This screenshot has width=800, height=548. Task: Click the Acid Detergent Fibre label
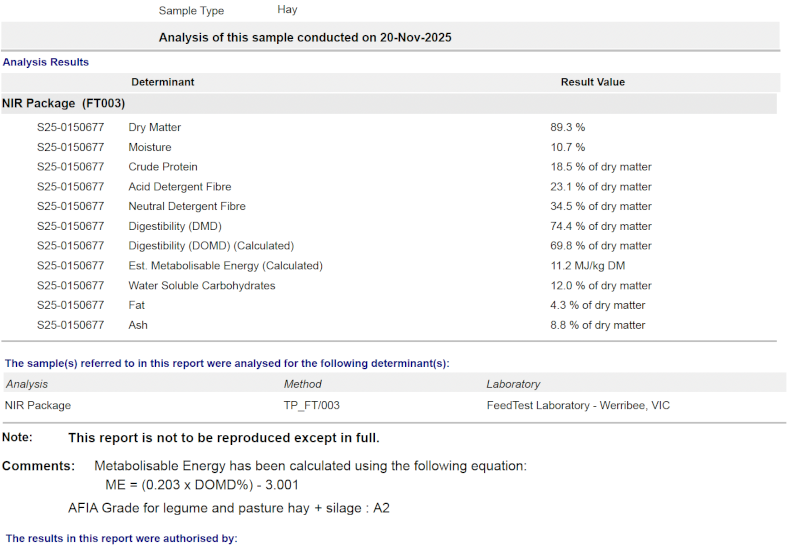[x=179, y=187]
